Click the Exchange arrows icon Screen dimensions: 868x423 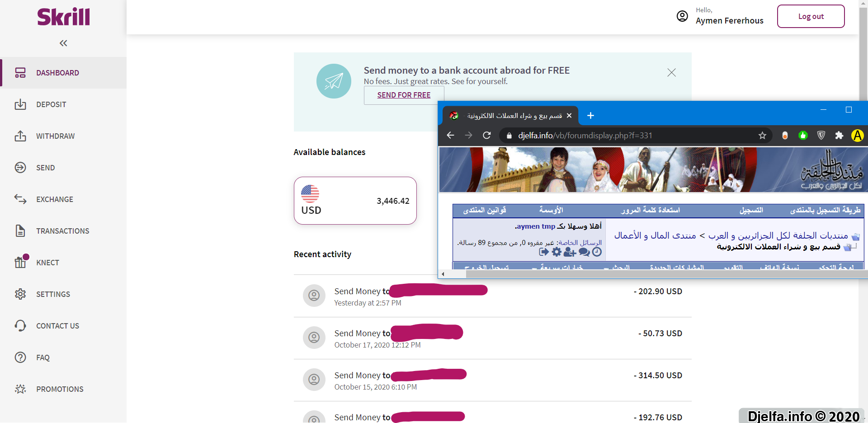[x=20, y=199]
